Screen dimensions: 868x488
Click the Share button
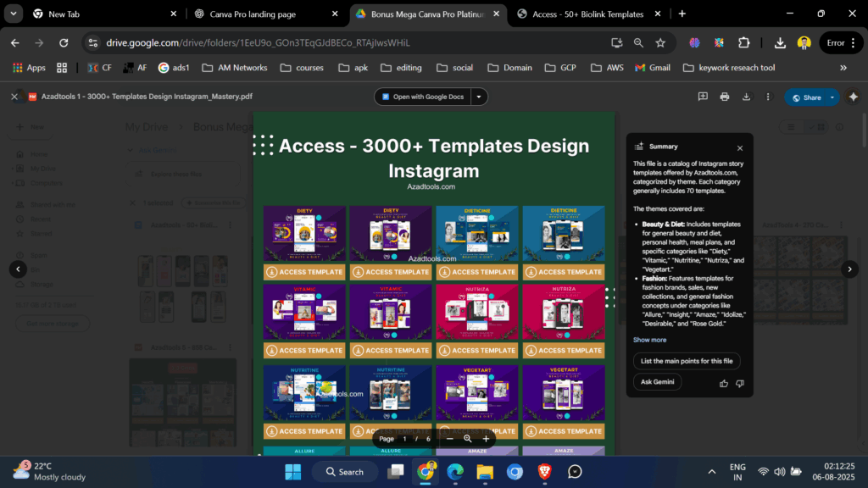click(x=807, y=97)
